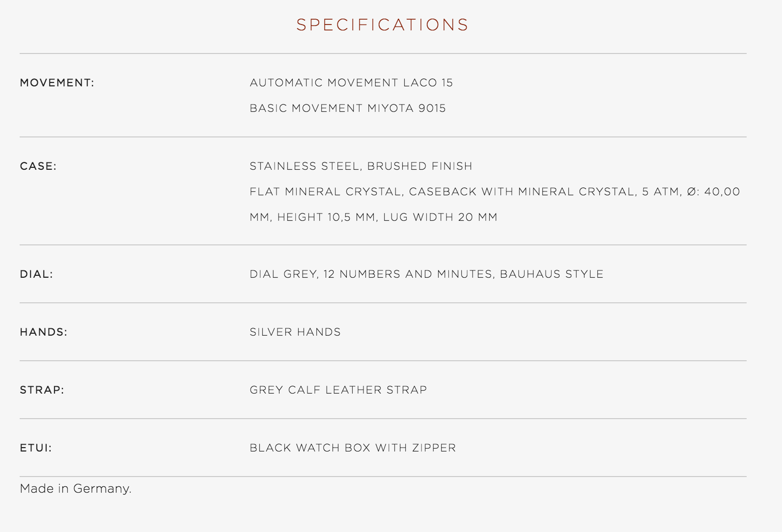
Task: Click Black Watch Box With Zipper text
Action: pos(353,448)
